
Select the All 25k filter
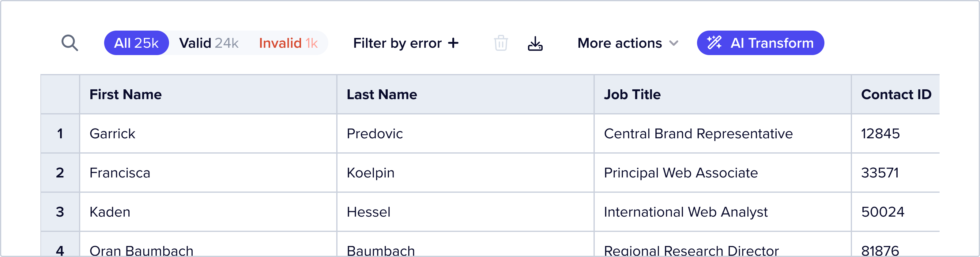click(136, 43)
